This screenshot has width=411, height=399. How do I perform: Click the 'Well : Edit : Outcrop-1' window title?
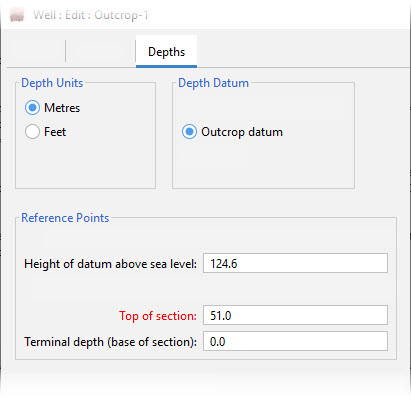[91, 15]
